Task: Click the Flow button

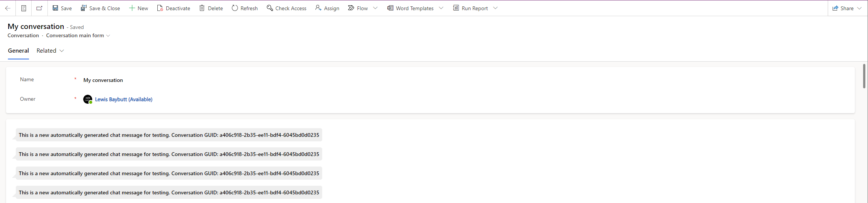Action: click(x=358, y=8)
